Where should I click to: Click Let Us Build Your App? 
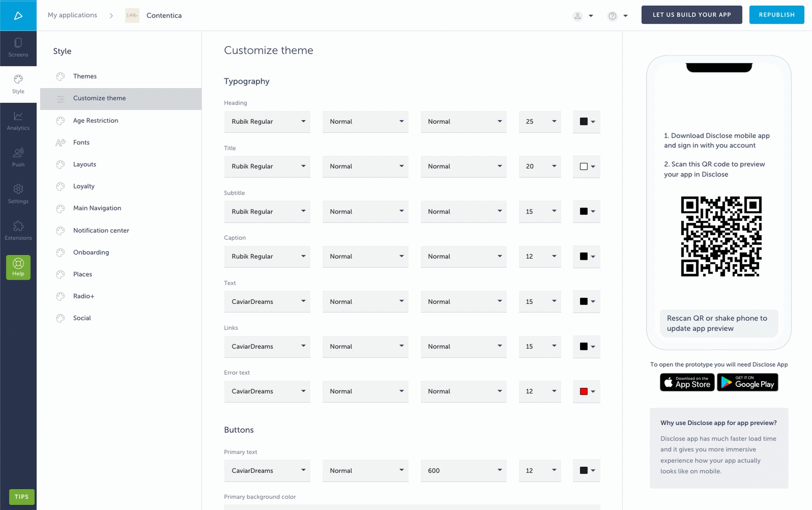[691, 15]
